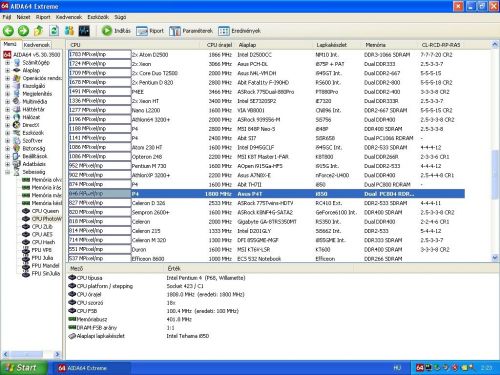Select the FPU Mandel benchmark icon
This screenshot has width=500, height=375.
26,266
